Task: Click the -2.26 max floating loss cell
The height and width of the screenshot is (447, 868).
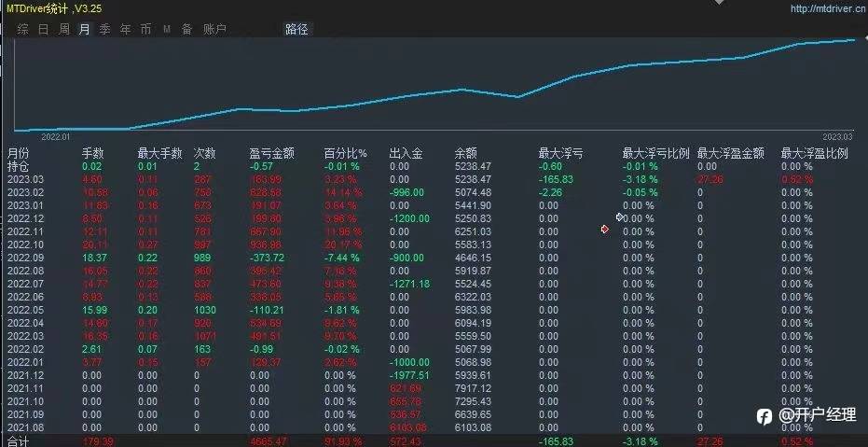Action: click(551, 193)
